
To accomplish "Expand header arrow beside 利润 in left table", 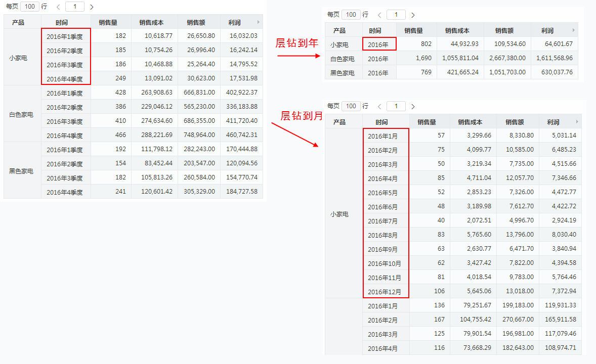I will [259, 22].
